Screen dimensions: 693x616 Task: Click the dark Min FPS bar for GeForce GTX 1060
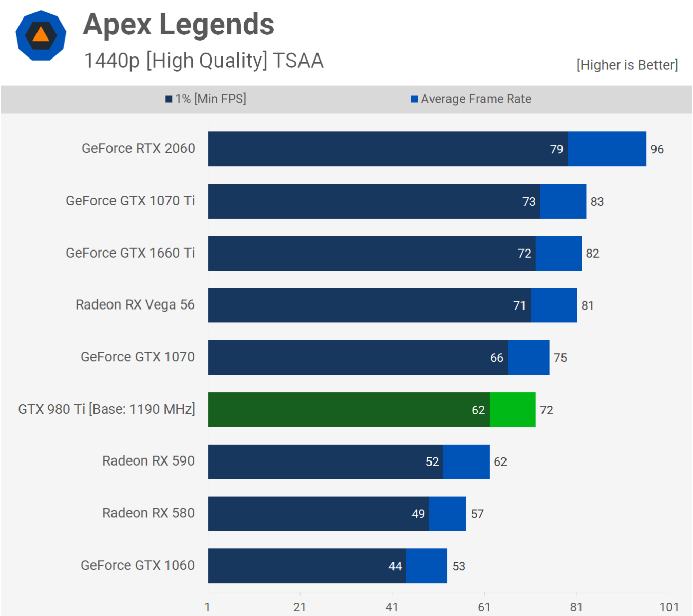coord(307,566)
